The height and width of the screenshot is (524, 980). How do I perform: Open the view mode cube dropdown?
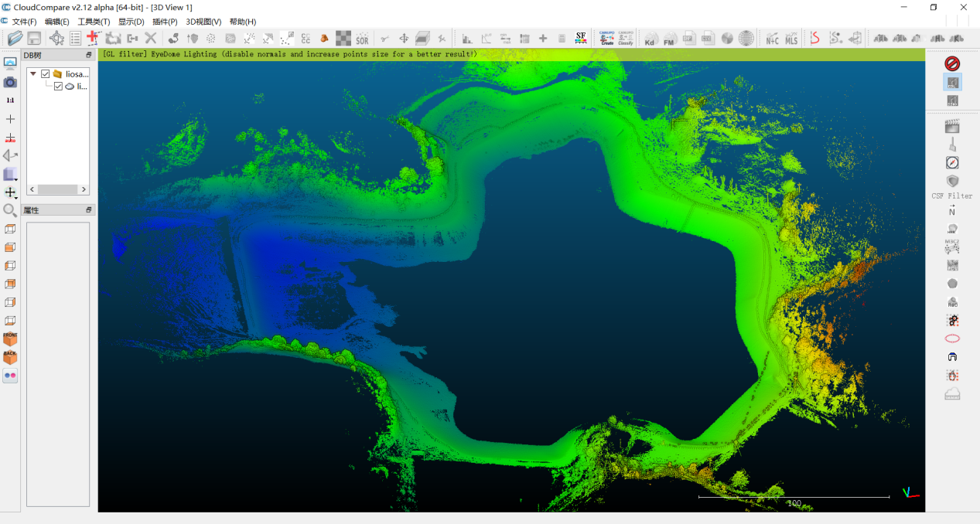click(11, 175)
